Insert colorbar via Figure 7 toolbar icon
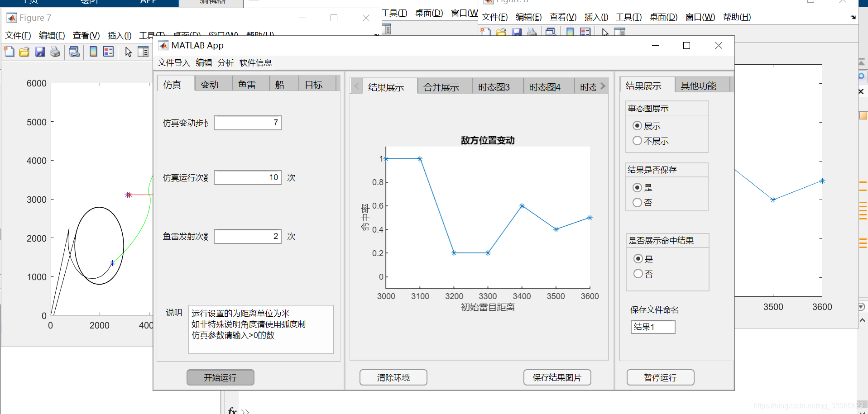Image resolution: width=868 pixels, height=414 pixels. 93,52
